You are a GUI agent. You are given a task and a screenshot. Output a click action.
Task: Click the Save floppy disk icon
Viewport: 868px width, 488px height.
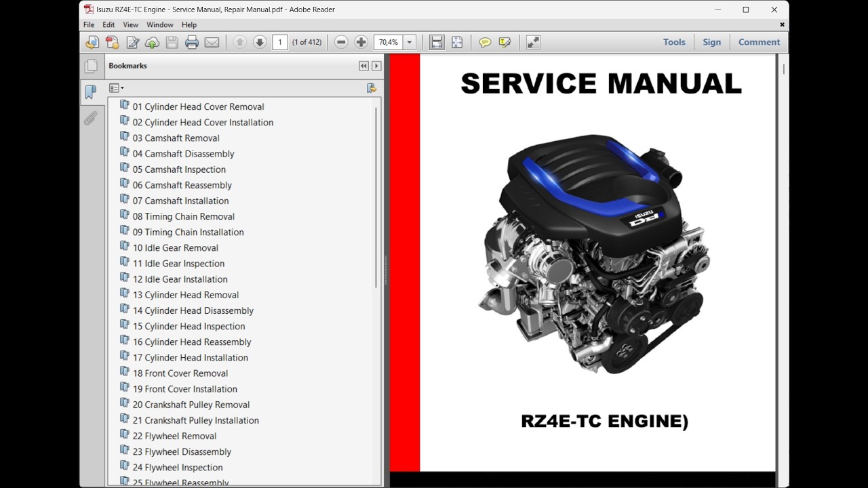click(x=172, y=42)
